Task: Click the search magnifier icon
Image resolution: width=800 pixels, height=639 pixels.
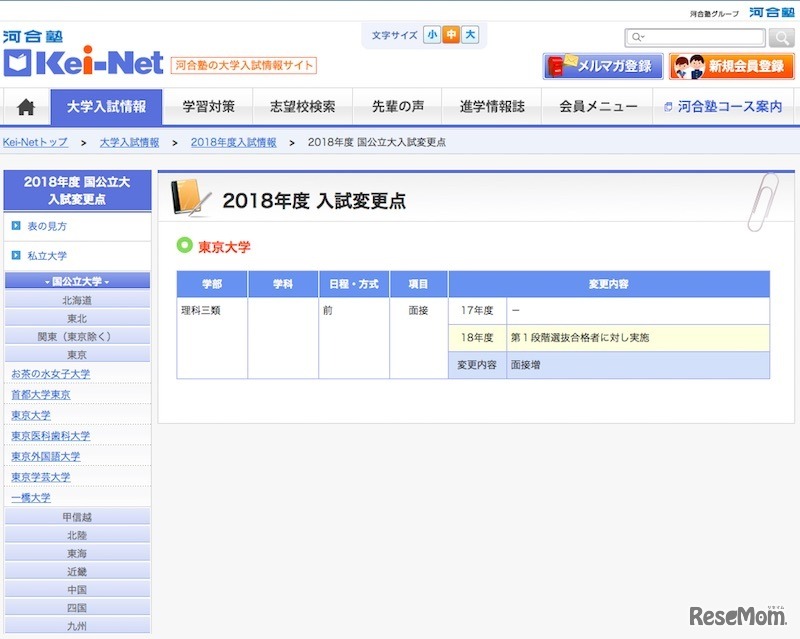Action: [x=780, y=37]
